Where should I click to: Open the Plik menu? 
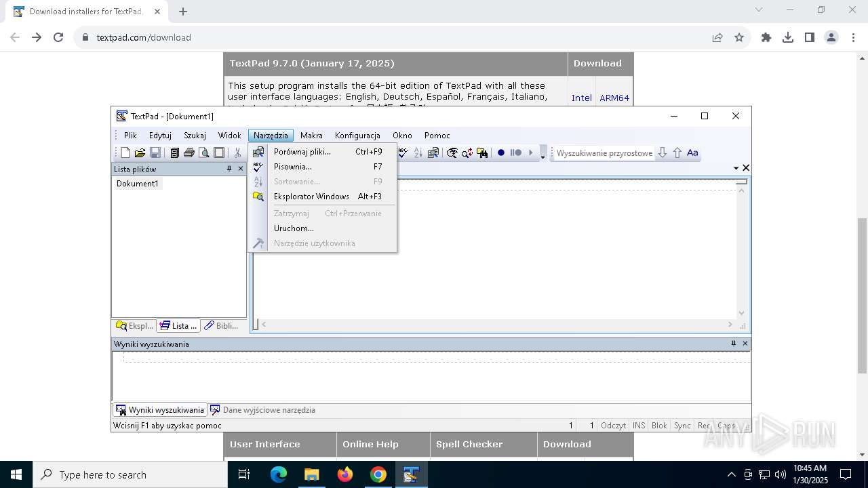130,136
